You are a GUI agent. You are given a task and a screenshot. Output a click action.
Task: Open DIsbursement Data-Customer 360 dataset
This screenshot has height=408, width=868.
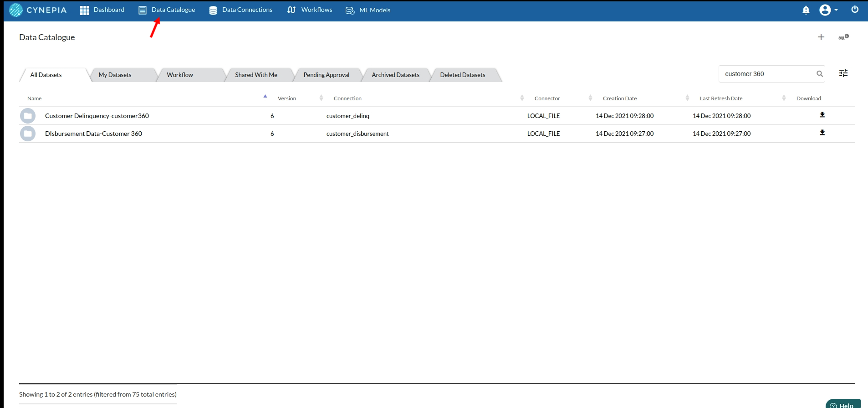pos(93,134)
